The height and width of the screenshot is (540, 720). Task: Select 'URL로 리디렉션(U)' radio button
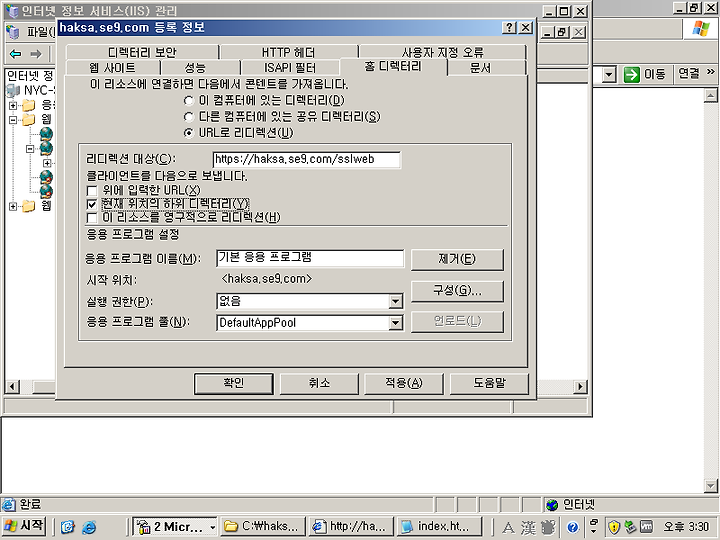[x=188, y=133]
